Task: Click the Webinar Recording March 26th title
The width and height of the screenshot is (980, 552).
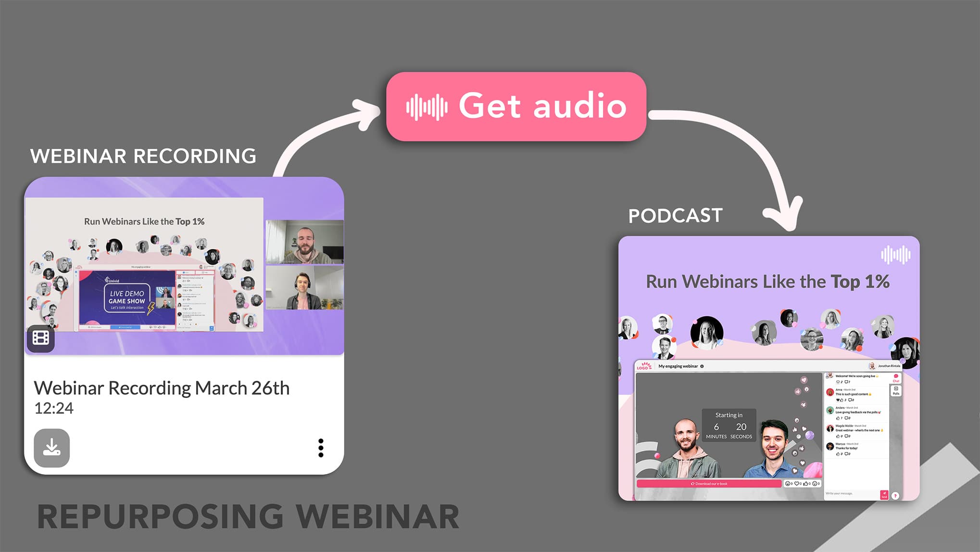Action: 162,388
